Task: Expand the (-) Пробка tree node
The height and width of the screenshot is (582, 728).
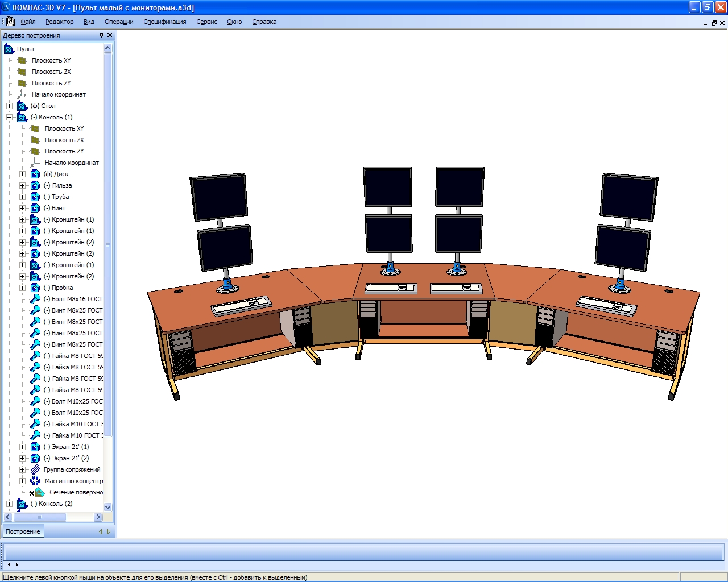Action: pyautogui.click(x=23, y=288)
